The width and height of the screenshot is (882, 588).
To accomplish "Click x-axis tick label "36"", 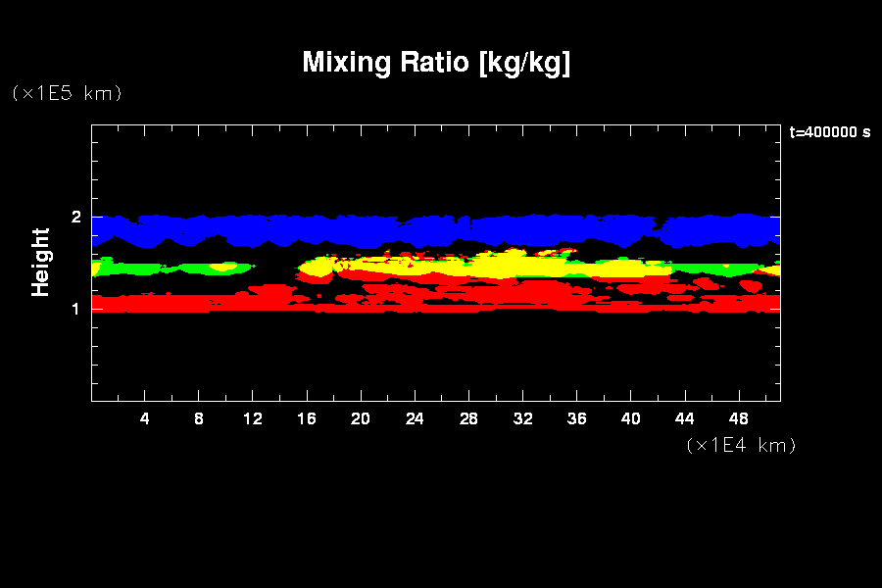I will 576,418.
